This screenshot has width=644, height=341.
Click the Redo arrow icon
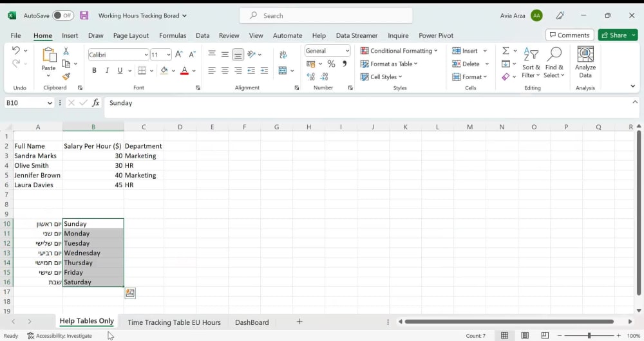16,64
